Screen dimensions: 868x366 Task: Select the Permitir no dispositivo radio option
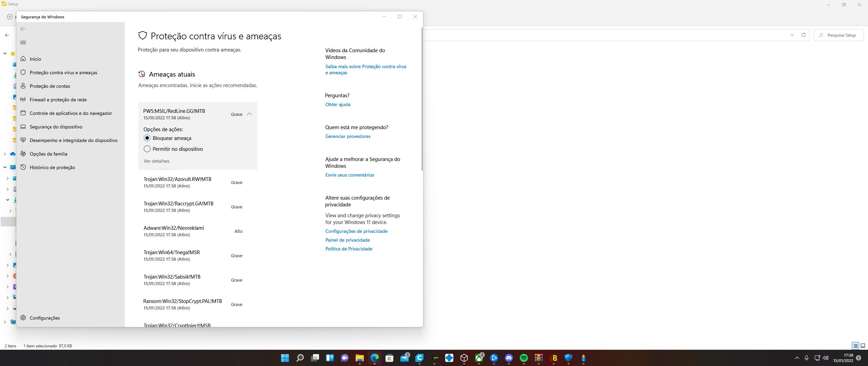[147, 149]
